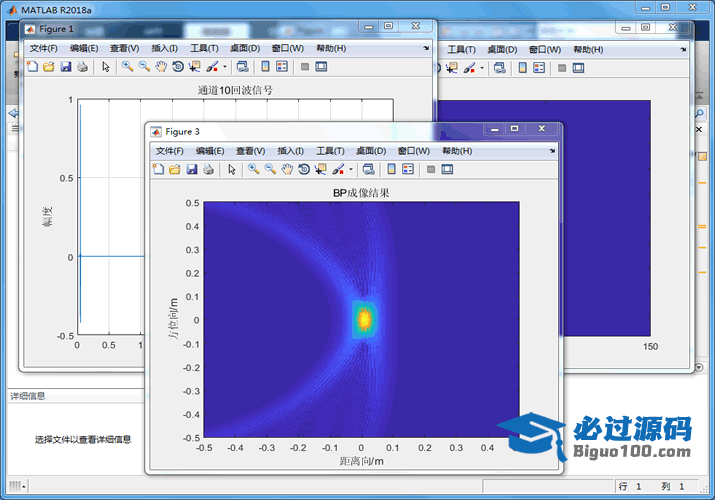Click MATLAB back arrow navigation button
This screenshot has height=500, width=715.
[x=13, y=113]
